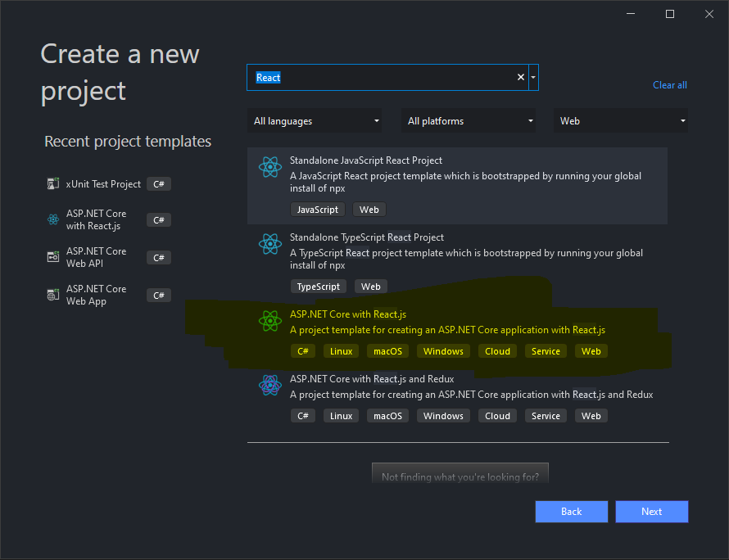729x560 pixels.
Task: Select the recent ASP.NET Core with React.js icon
Action: [x=53, y=219]
